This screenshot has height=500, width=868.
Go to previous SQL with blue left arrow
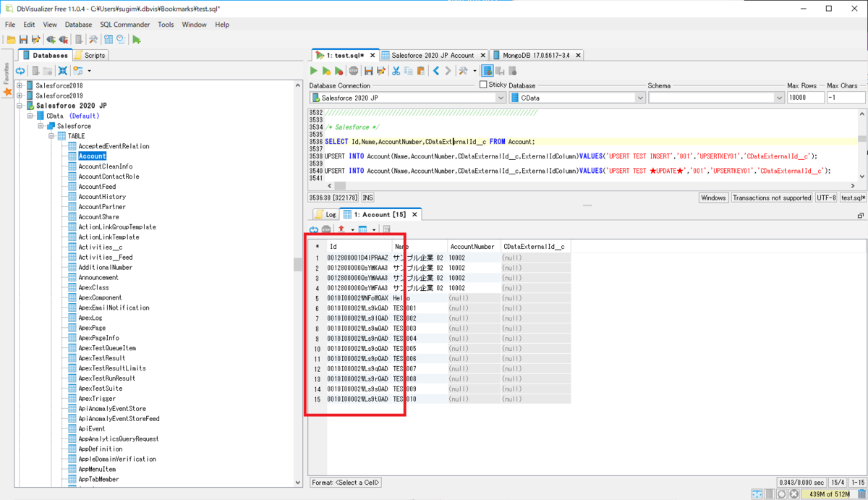(x=436, y=71)
